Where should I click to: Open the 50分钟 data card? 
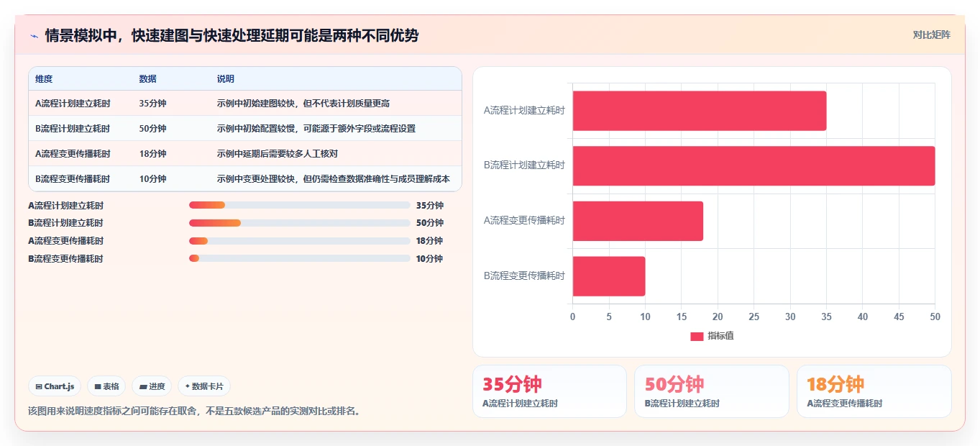point(712,391)
